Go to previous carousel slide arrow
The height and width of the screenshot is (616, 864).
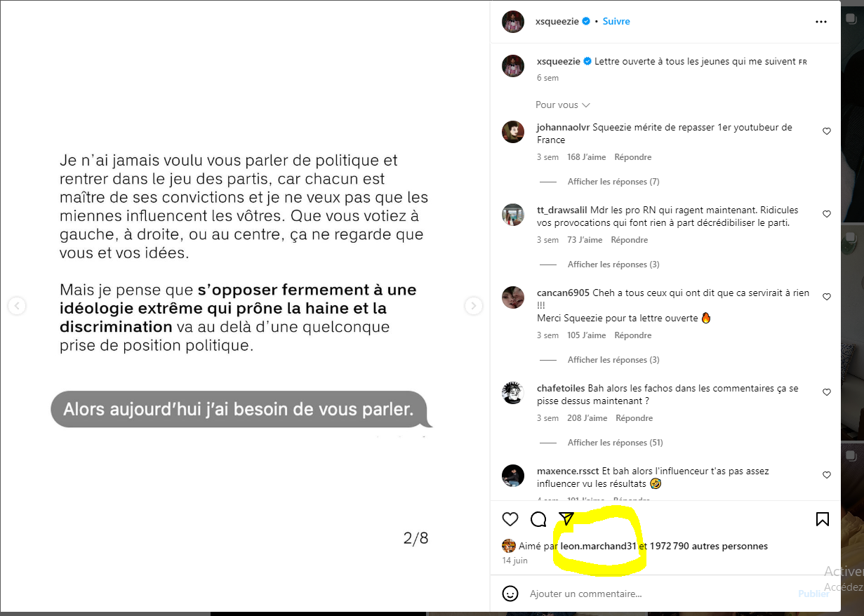click(17, 306)
